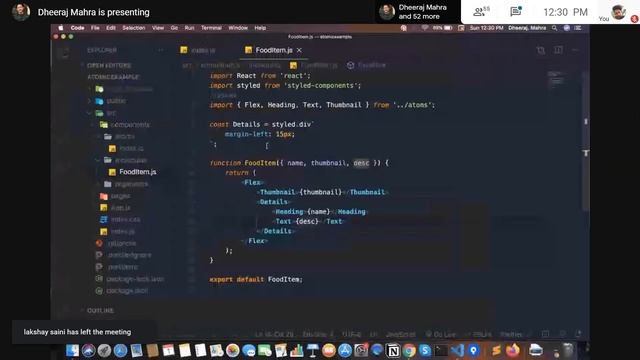Screen dimensions: 640x360
Task: Open the File menu
Action: 95,28
